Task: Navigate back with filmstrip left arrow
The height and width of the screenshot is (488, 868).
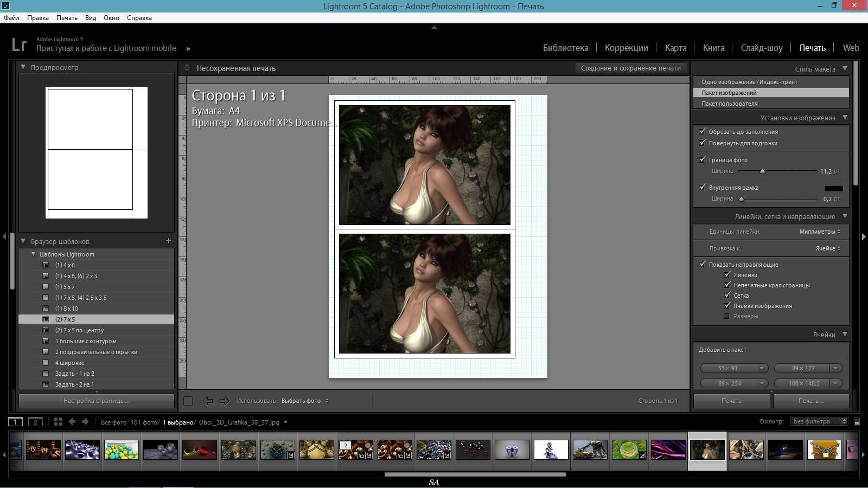Action: (72, 422)
